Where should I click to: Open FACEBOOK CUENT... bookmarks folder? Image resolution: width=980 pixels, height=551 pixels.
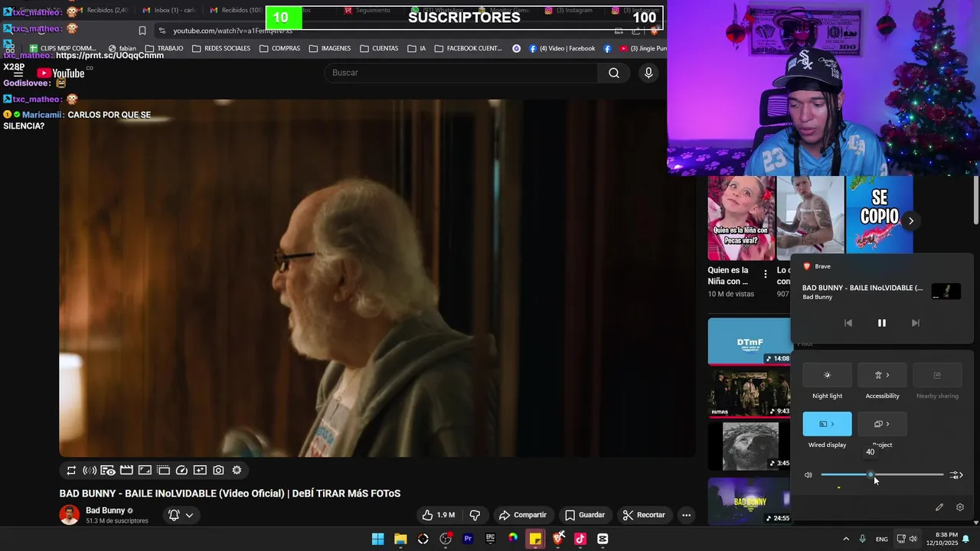[469, 48]
